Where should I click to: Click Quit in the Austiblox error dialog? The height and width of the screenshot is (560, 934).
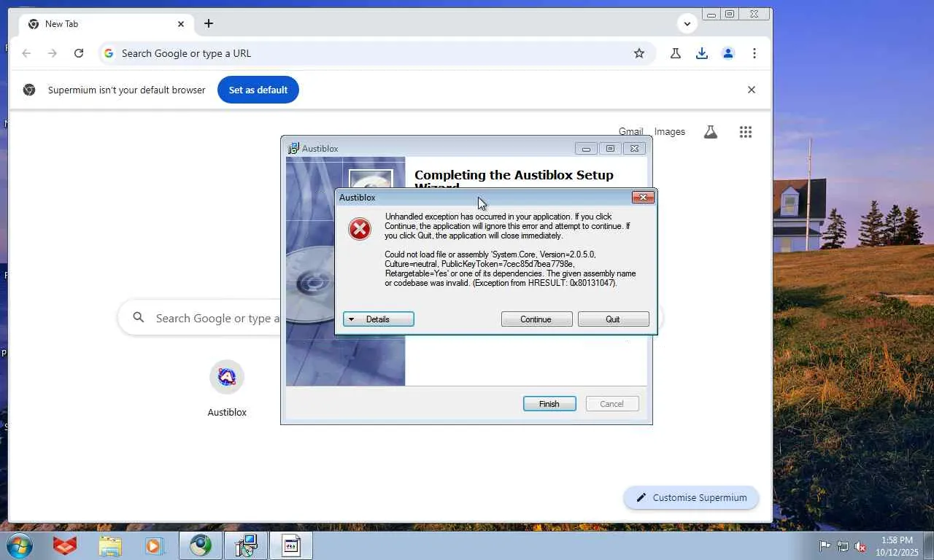613,319
